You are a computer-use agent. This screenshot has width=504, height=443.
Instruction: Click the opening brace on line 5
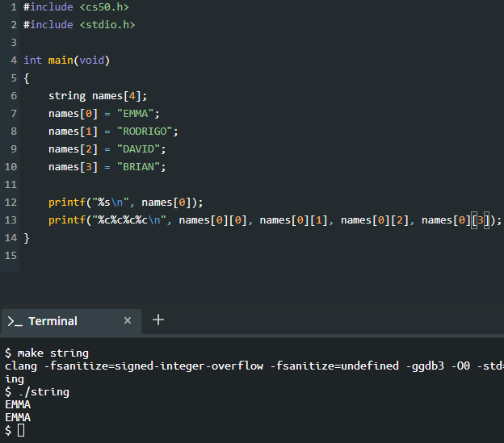point(27,78)
